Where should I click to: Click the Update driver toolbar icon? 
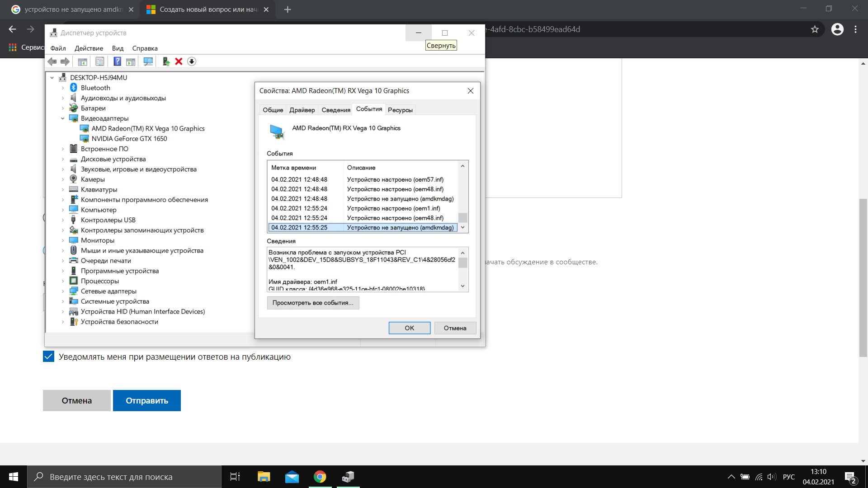[x=166, y=61]
